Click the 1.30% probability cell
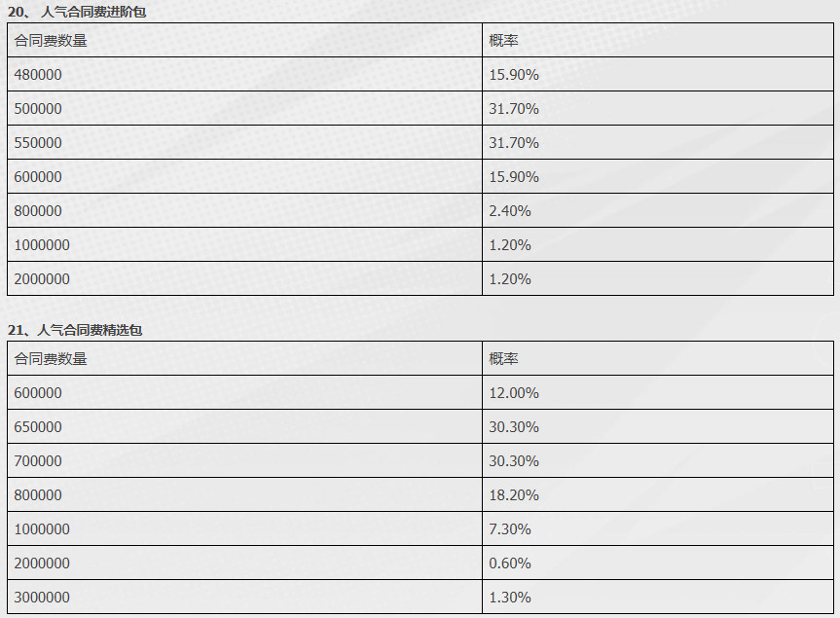Screen dimensions: 840x618 point(658,598)
